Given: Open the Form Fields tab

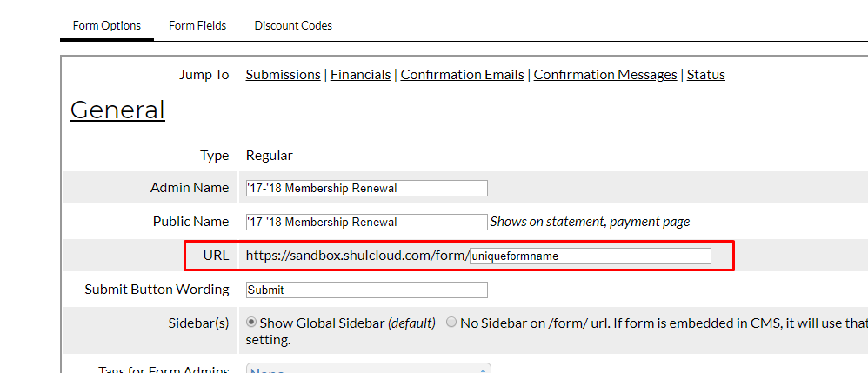Looking at the screenshot, I should 197,26.
